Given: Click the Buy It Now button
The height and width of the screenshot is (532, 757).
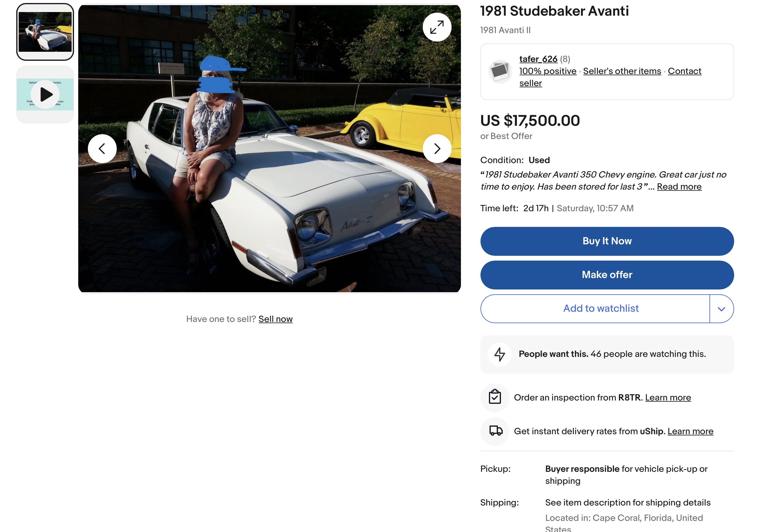Looking at the screenshot, I should tap(607, 241).
